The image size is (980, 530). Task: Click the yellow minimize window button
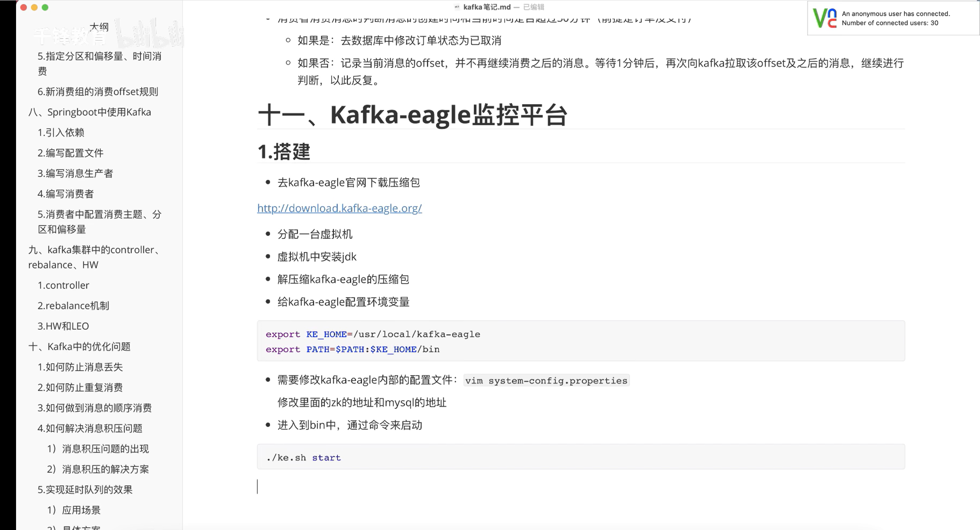[x=34, y=7]
